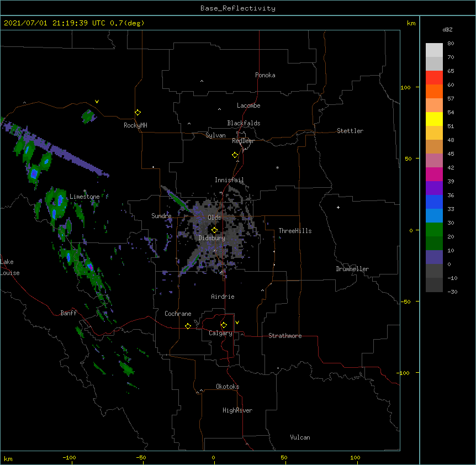This screenshot has height=465, width=476.
Task: Click the HighRiver label
Action: tap(237, 410)
